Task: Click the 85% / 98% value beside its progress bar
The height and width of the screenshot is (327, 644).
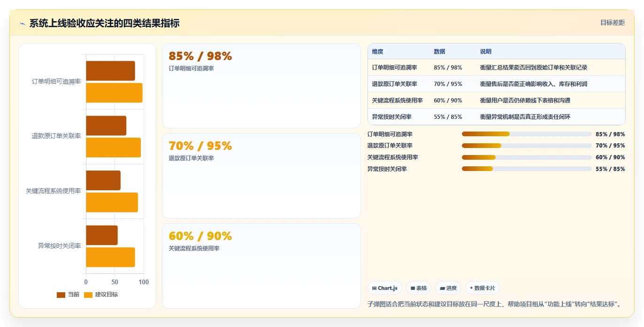Action: point(610,134)
